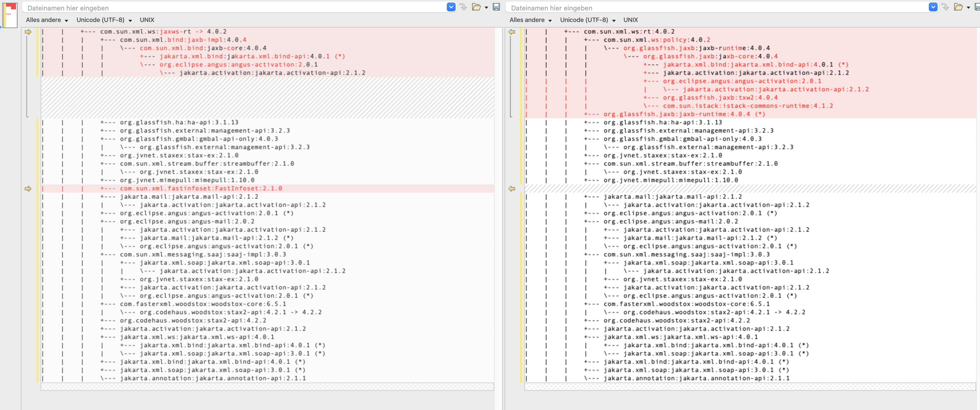Open left recent folders arrow menu
This screenshot has width=980, height=410.
pos(486,8)
